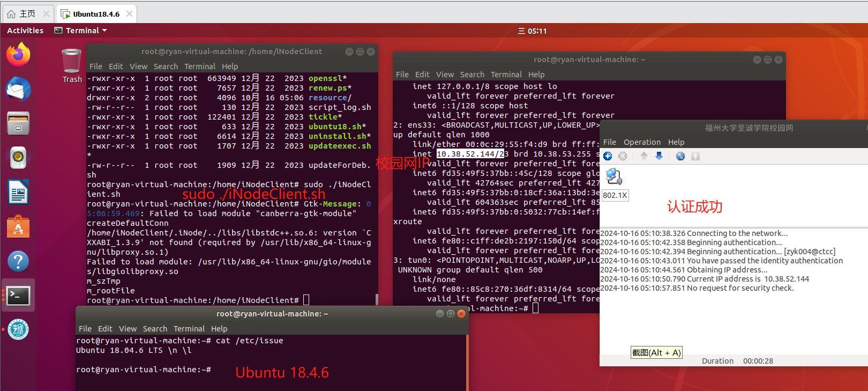The height and width of the screenshot is (391, 868).
Task: Click the greyed-out upload toolbar icon
Action: pos(695,156)
